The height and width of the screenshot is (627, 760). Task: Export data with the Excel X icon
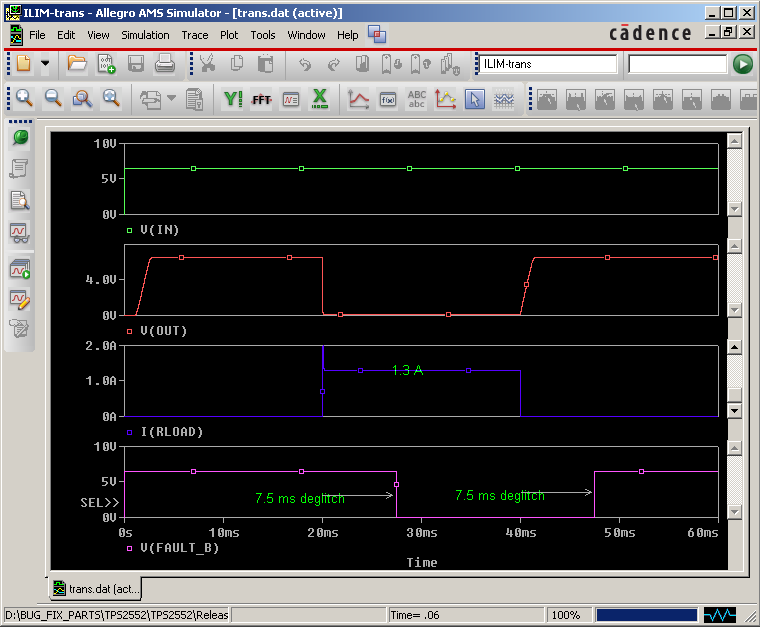[x=320, y=99]
